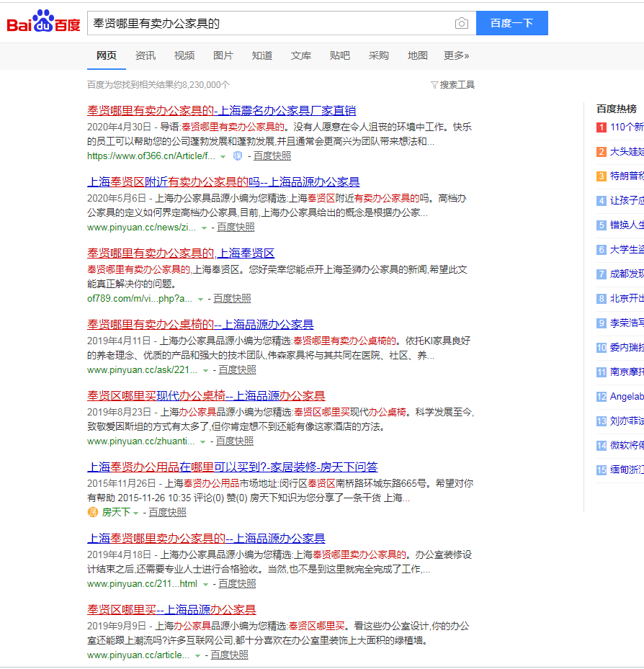Viewport: 644px width, 669px height.
Task: Expand the dropdown arrow next to www.pinyuan.cc/news URL
Action: click(204, 226)
